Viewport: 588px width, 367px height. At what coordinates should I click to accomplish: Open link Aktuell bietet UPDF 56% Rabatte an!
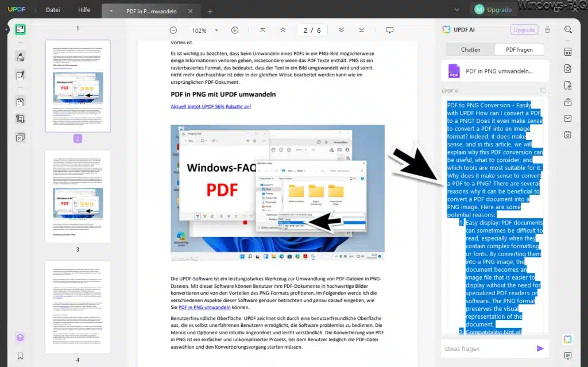211,107
